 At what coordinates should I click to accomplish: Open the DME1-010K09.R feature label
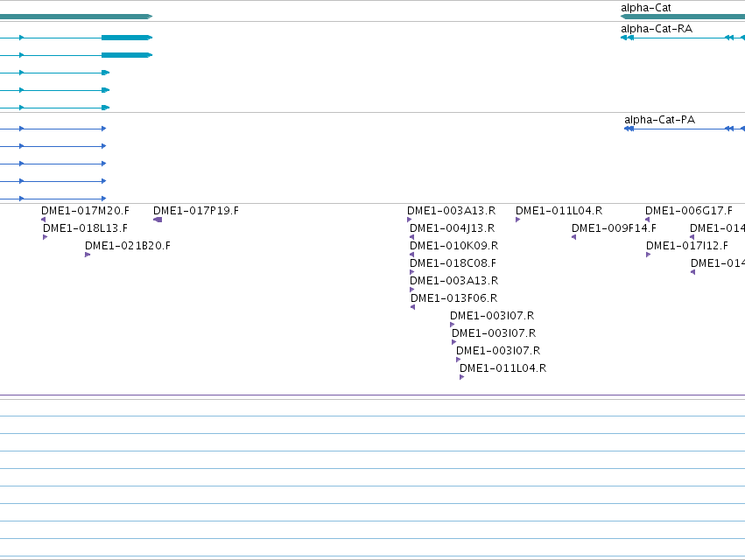click(453, 246)
